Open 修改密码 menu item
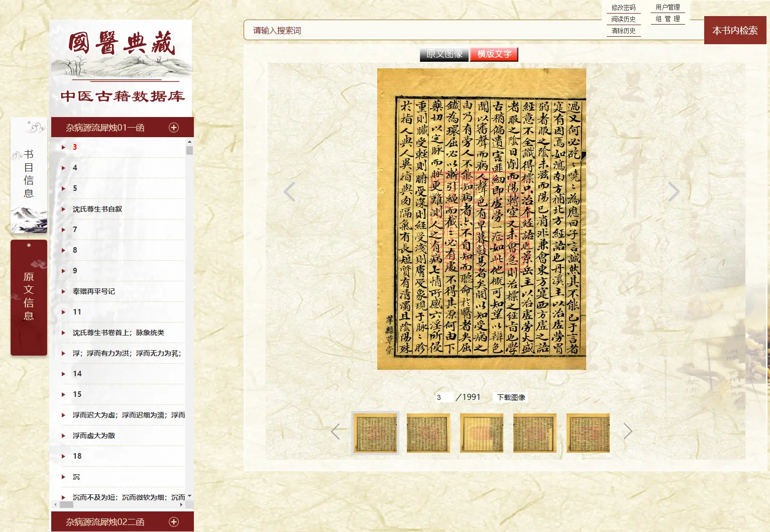The image size is (770, 532). pyautogui.click(x=624, y=8)
